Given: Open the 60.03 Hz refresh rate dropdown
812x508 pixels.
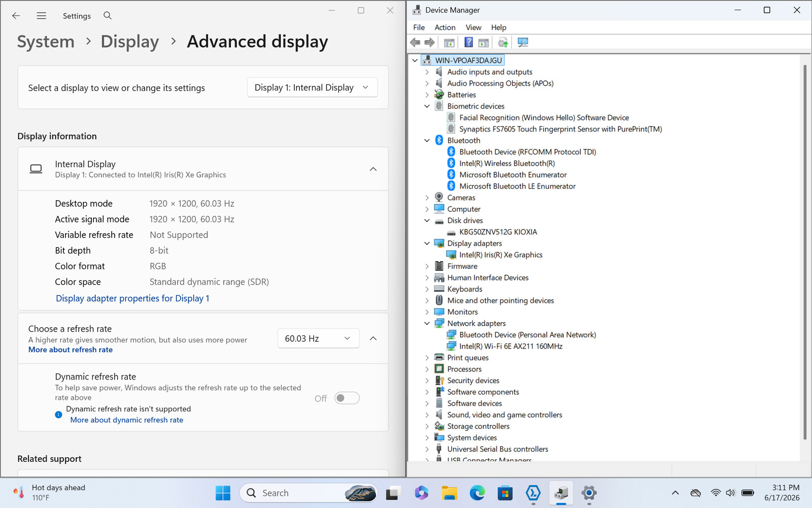Looking at the screenshot, I should (319, 338).
